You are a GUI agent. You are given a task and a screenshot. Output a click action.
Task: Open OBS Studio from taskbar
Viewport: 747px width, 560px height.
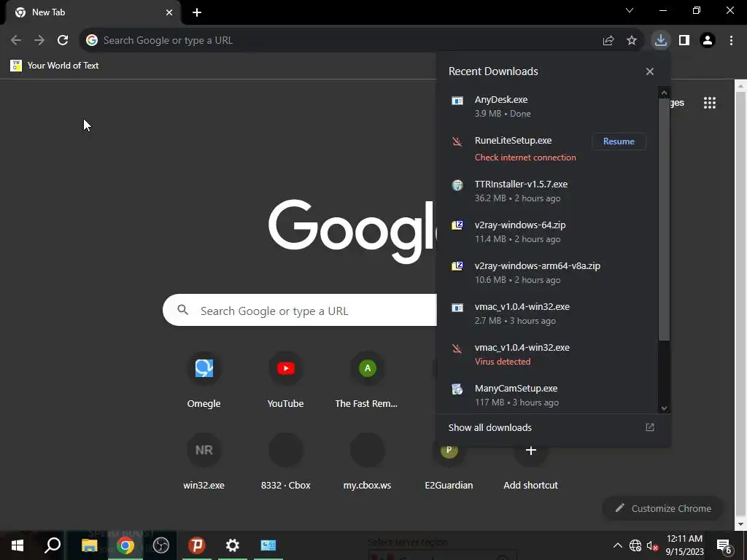pos(161,545)
